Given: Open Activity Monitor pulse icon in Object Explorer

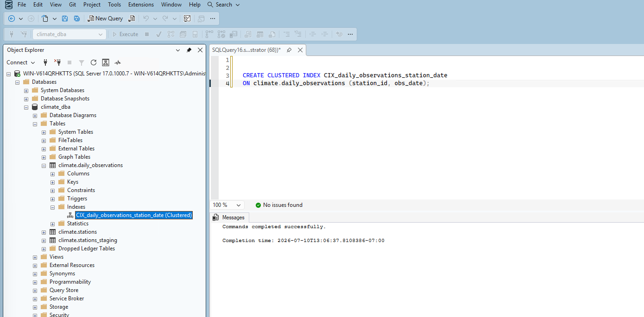Looking at the screenshot, I should click(x=118, y=62).
